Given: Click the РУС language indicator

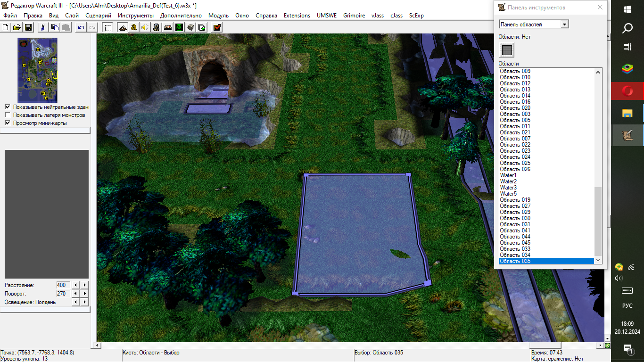Looking at the screenshot, I should pyautogui.click(x=627, y=306).
